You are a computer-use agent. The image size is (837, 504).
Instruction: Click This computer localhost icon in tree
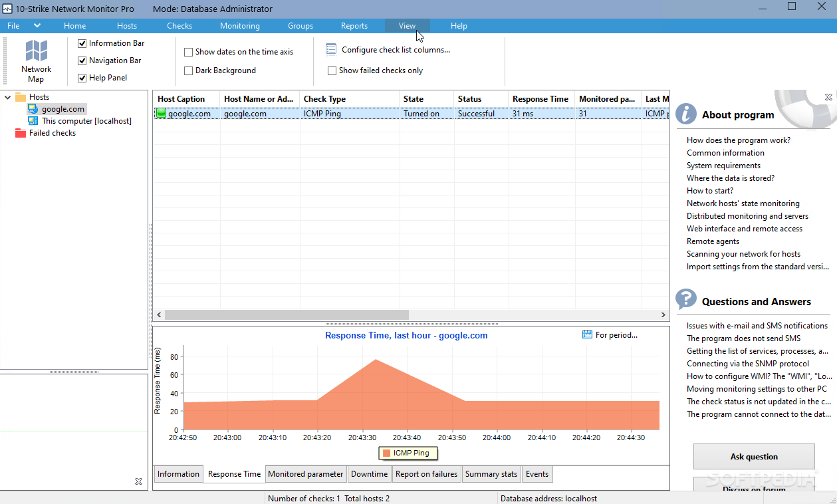pyautogui.click(x=33, y=121)
